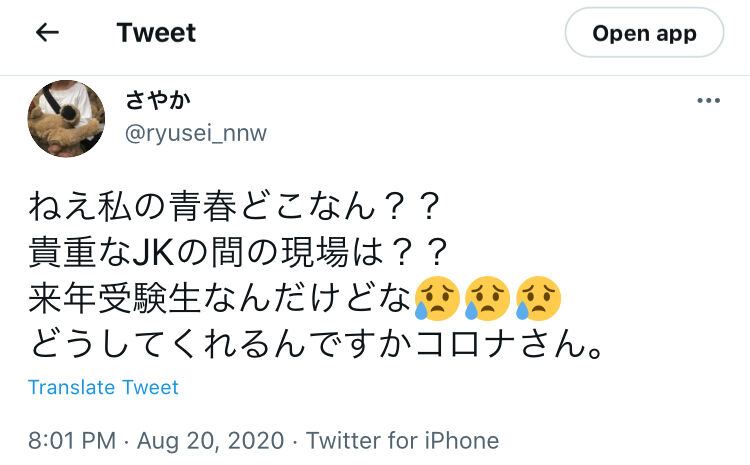Visit the @ryusei_nnw handle
This screenshot has width=750, height=465.
click(196, 133)
